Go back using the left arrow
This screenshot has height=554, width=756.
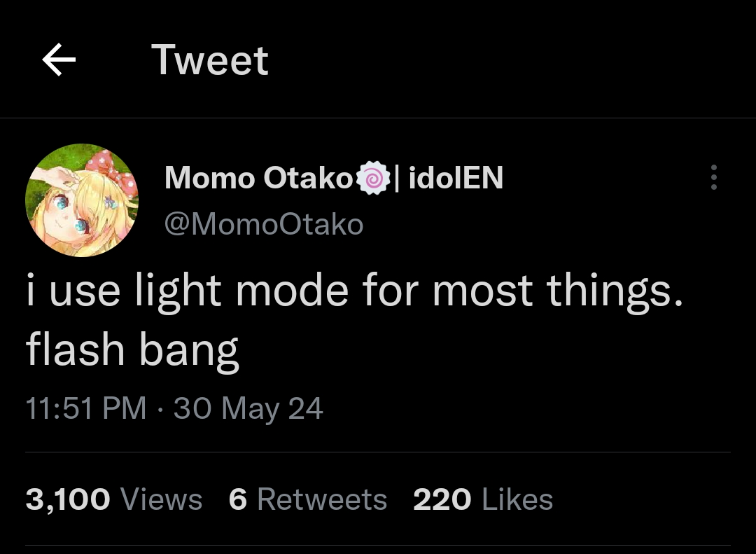pos(59,60)
